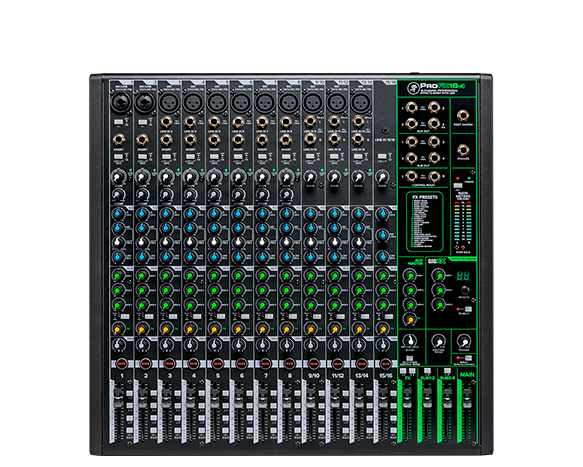Click the MAIN METERS LED ladder

pyautogui.click(x=463, y=222)
